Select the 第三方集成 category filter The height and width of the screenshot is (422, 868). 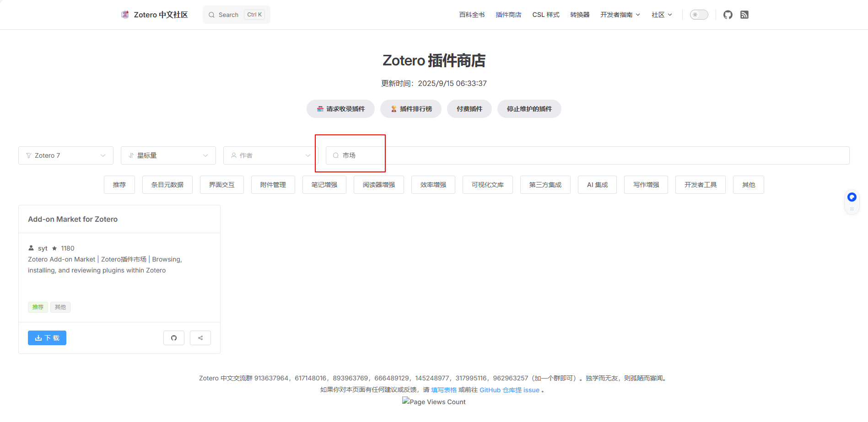545,185
